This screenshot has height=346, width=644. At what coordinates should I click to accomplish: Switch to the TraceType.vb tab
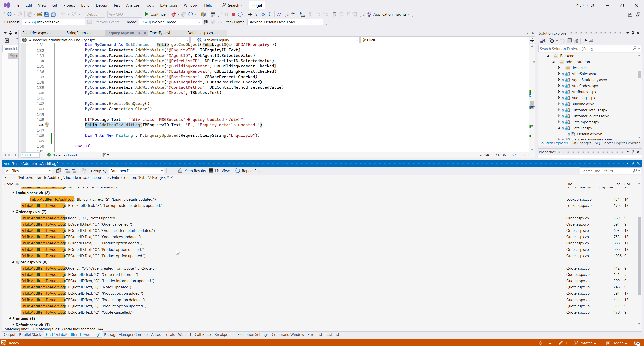point(160,33)
